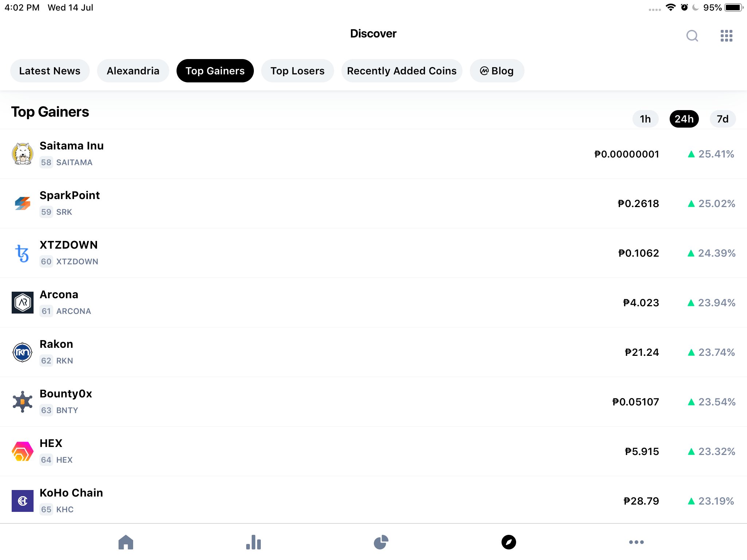Switch to Latest News tab
The image size is (747, 560).
tap(50, 71)
